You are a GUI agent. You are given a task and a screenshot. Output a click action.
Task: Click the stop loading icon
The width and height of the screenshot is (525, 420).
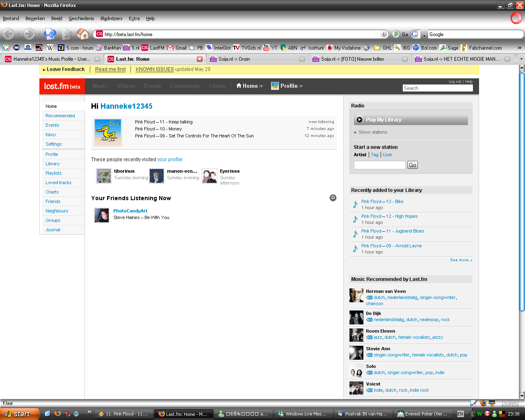pos(67,34)
